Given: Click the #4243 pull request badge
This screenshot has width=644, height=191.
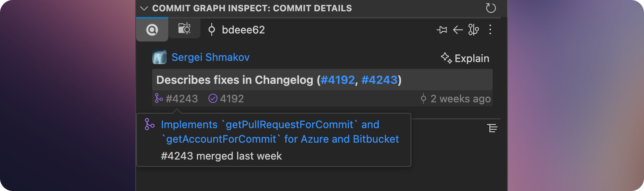Looking at the screenshot, I should click(177, 99).
